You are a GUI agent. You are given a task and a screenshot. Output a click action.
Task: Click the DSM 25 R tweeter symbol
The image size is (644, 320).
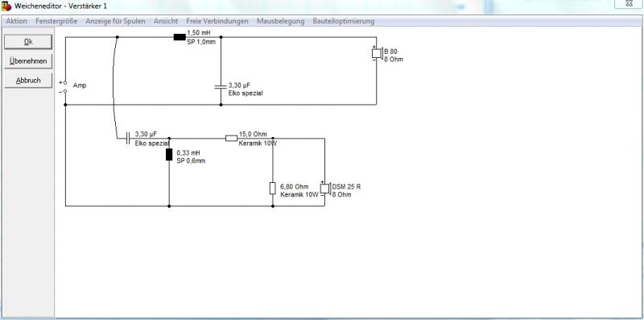tap(325, 188)
